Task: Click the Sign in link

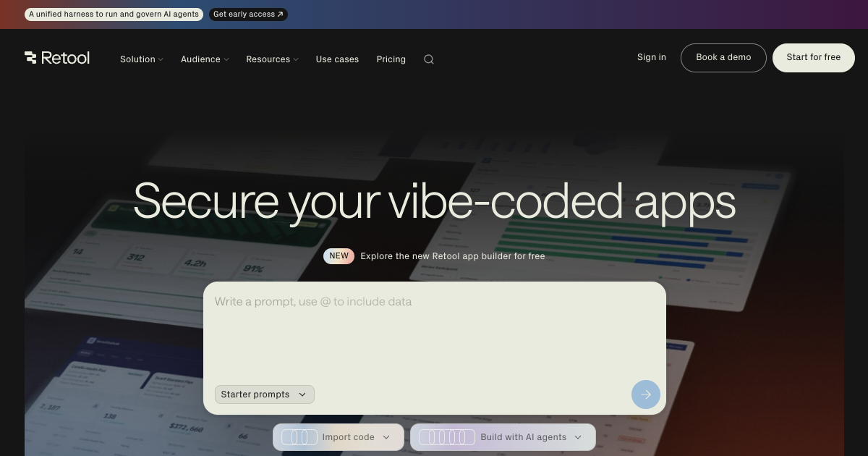Action: (652, 57)
